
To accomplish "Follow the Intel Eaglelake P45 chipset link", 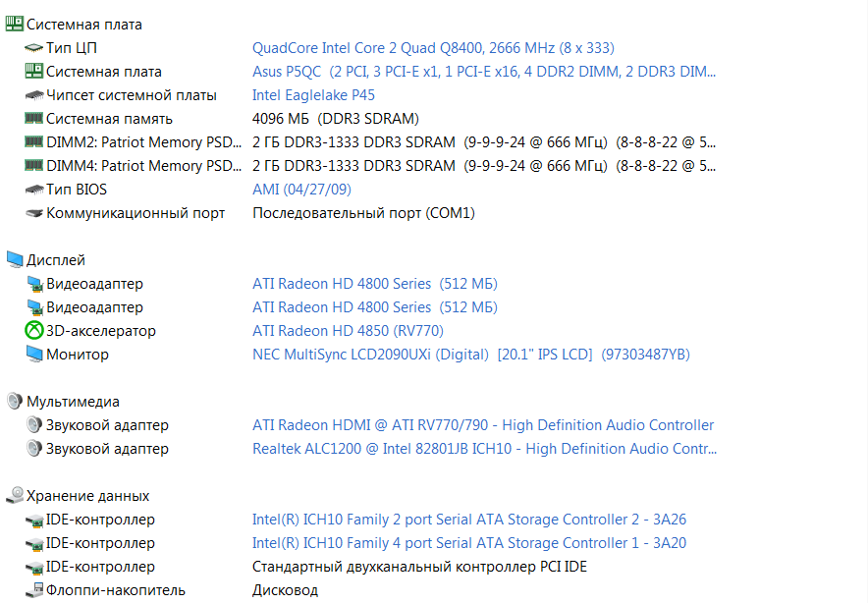I will coord(313,95).
